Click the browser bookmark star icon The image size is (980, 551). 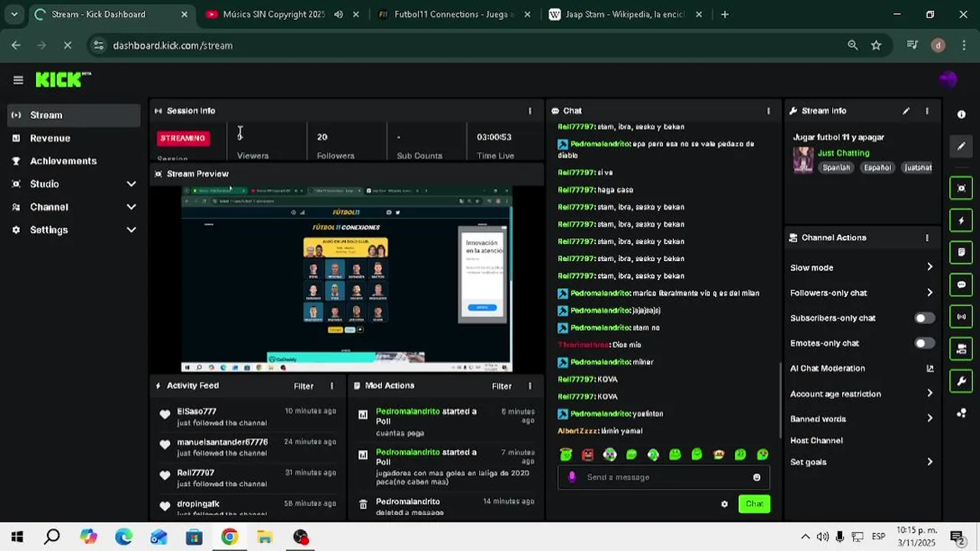click(876, 45)
